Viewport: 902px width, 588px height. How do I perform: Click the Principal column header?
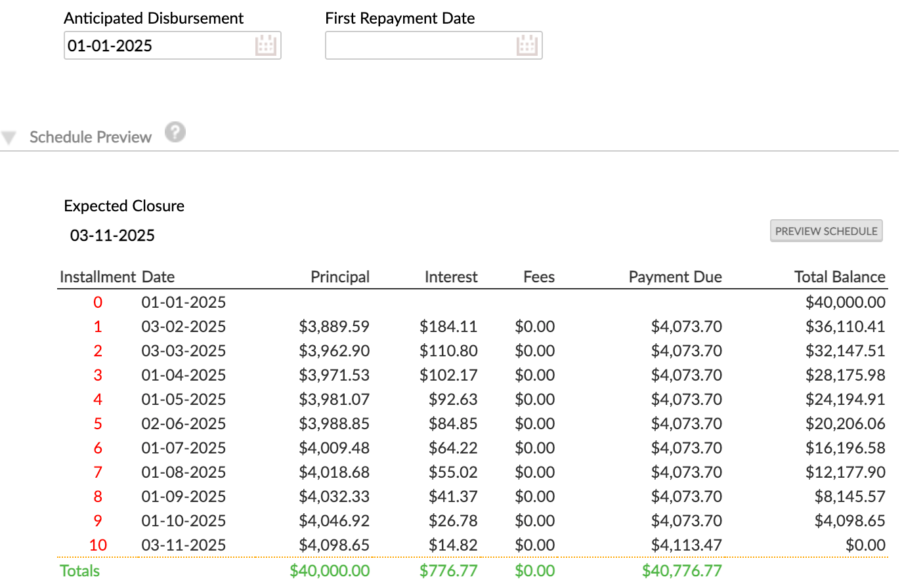339,277
